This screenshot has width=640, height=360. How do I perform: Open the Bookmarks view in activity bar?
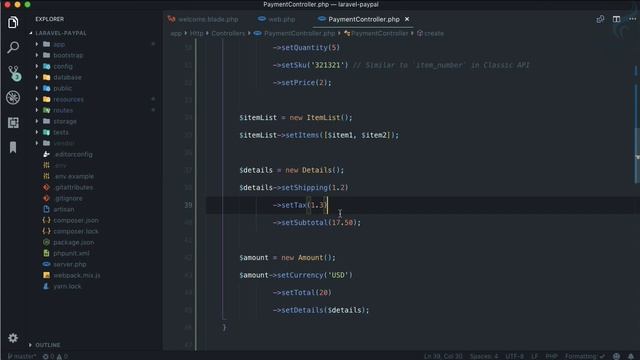[13, 147]
